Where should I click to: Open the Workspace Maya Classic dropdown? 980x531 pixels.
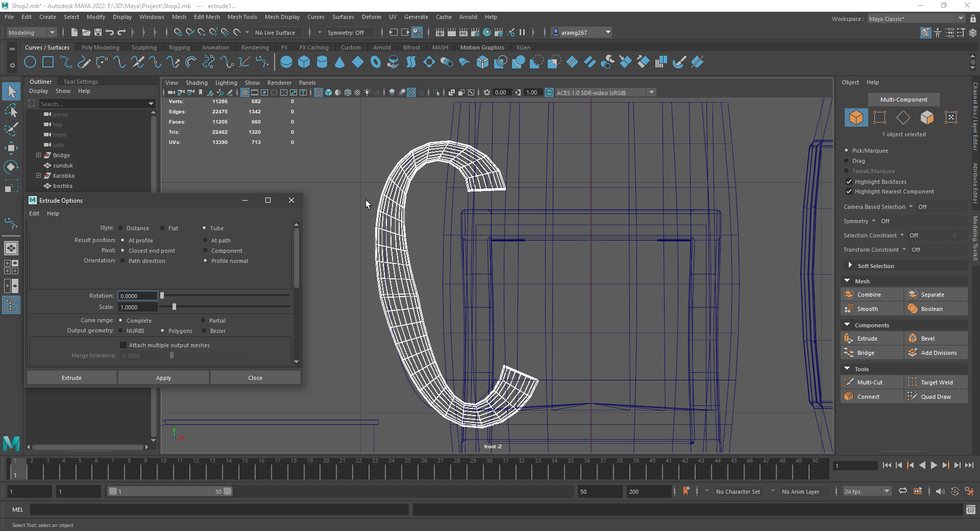click(916, 19)
